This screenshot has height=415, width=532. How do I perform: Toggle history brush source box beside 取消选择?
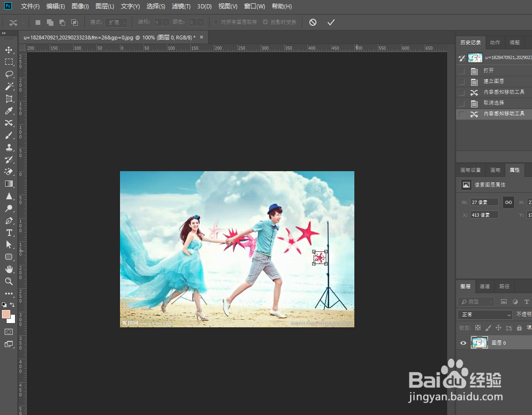(x=461, y=103)
